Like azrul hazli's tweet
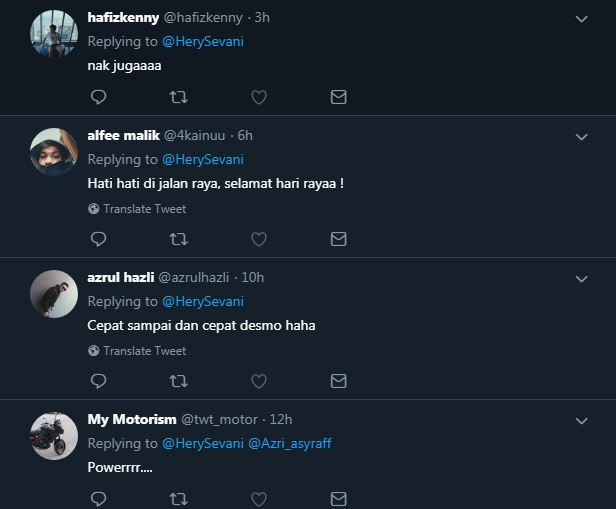The width and height of the screenshot is (616, 509). tap(258, 381)
